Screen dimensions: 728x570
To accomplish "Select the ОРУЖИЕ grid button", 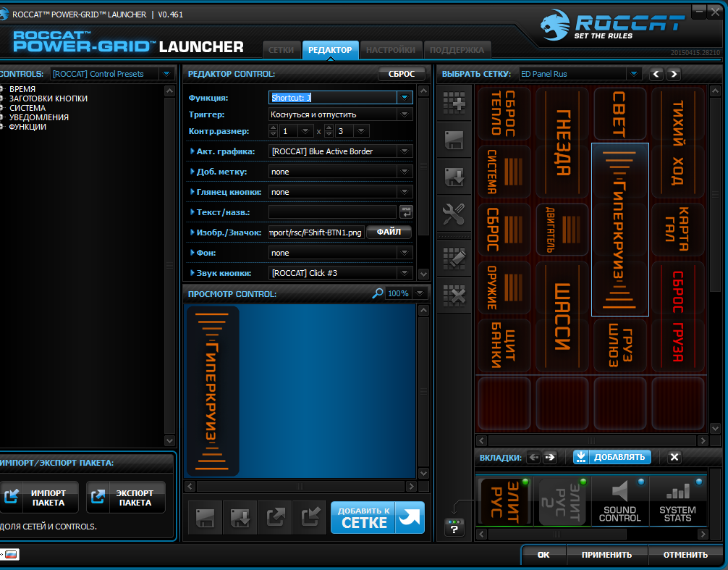I will tap(504, 288).
